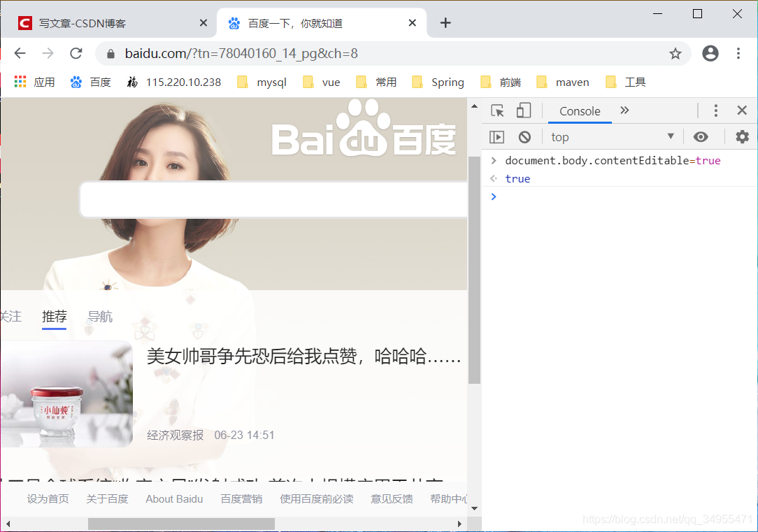Click the address bar URL
Screen dimensions: 758x532
(x=241, y=54)
